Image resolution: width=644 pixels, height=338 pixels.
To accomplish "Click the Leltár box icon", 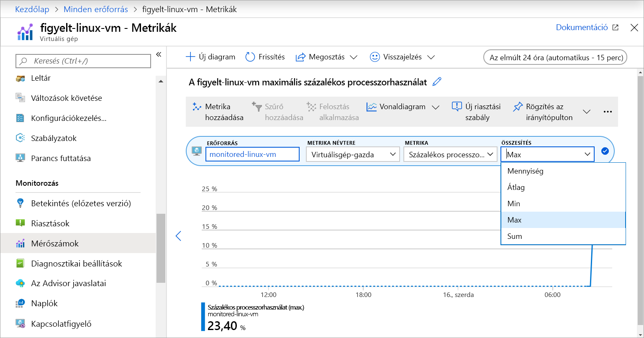I will 20,78.
